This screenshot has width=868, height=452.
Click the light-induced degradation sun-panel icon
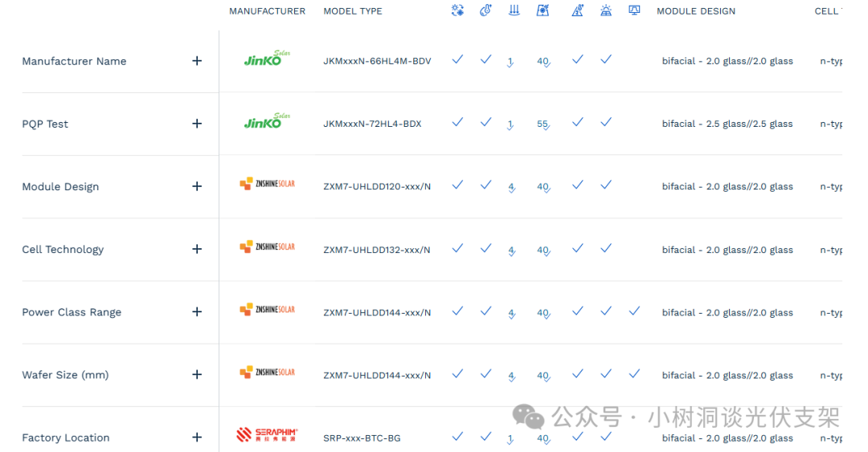pyautogui.click(x=606, y=10)
